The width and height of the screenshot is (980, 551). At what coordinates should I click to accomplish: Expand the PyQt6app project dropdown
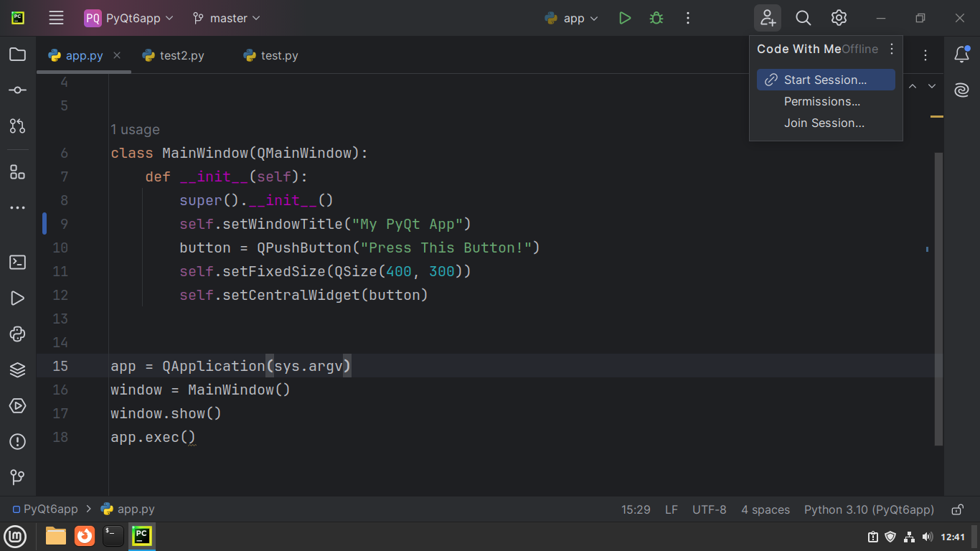(129, 18)
